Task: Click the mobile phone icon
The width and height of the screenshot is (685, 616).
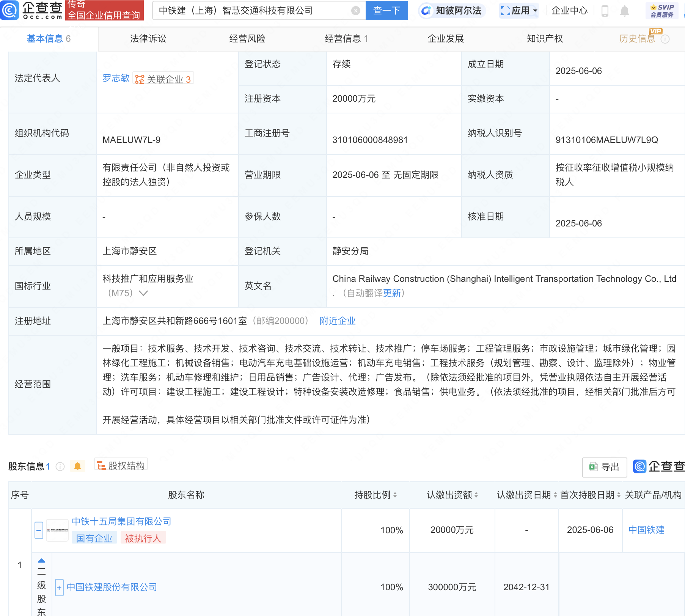Action: (605, 11)
